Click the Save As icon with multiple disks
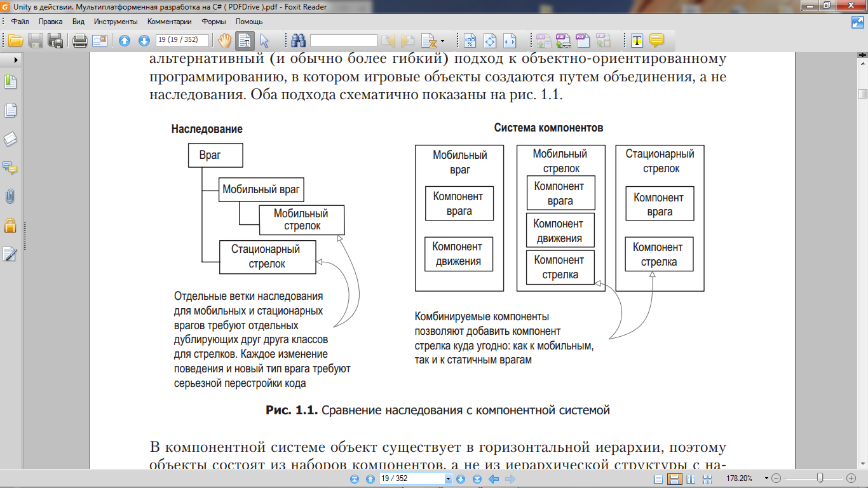Screen dimensions: 868x488 (56, 41)
